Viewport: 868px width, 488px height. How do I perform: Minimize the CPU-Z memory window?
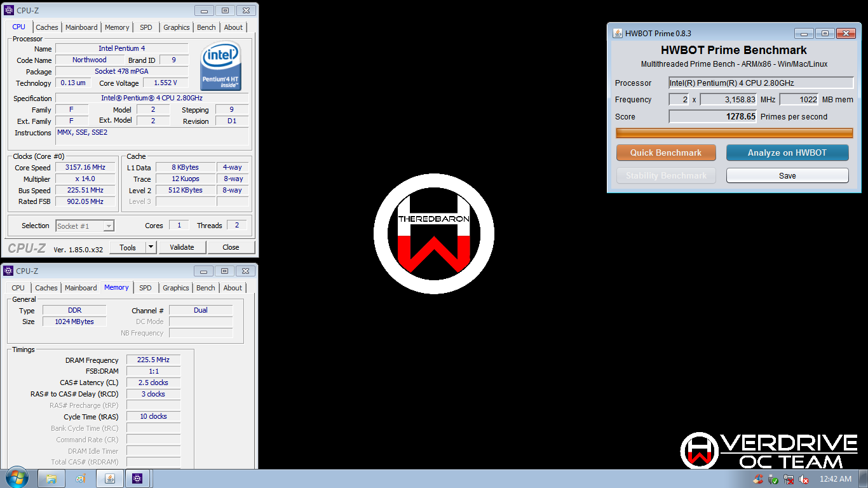pyautogui.click(x=204, y=271)
